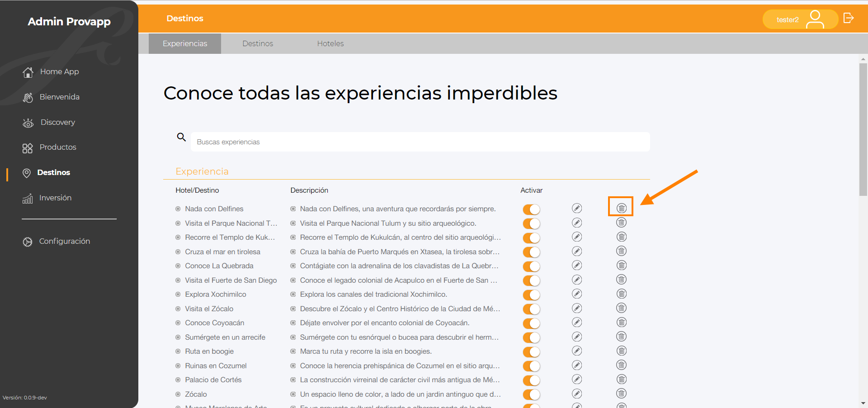Edit Sumérgete en un arrecife experience

click(x=577, y=337)
